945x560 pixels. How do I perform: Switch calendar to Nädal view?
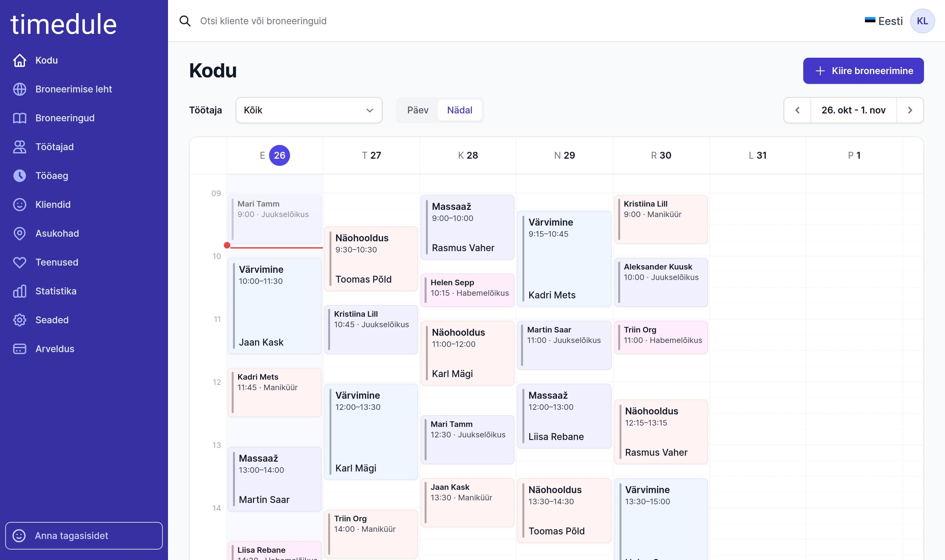point(459,110)
